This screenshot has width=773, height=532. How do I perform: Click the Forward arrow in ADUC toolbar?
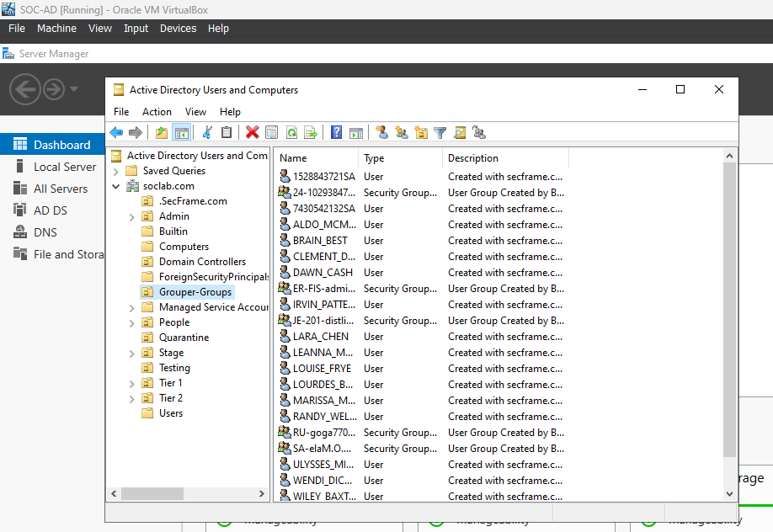click(x=135, y=132)
